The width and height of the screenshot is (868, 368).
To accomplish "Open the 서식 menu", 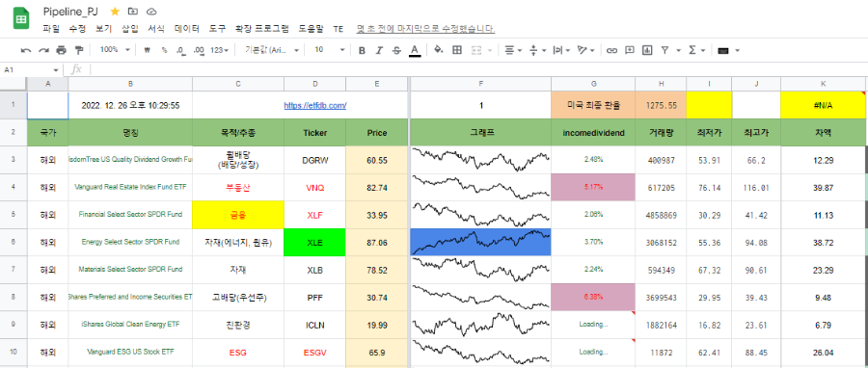I will [x=156, y=29].
